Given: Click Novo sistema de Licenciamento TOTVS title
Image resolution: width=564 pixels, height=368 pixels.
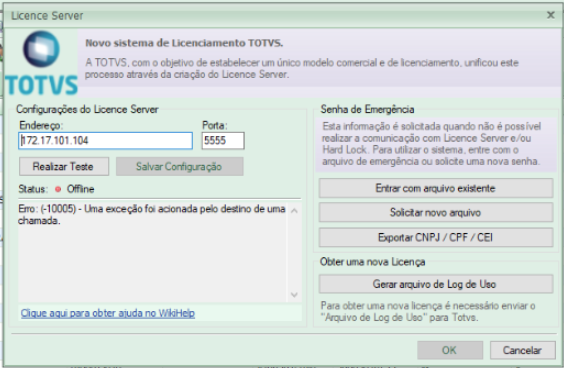Looking at the screenshot, I should coord(184,43).
